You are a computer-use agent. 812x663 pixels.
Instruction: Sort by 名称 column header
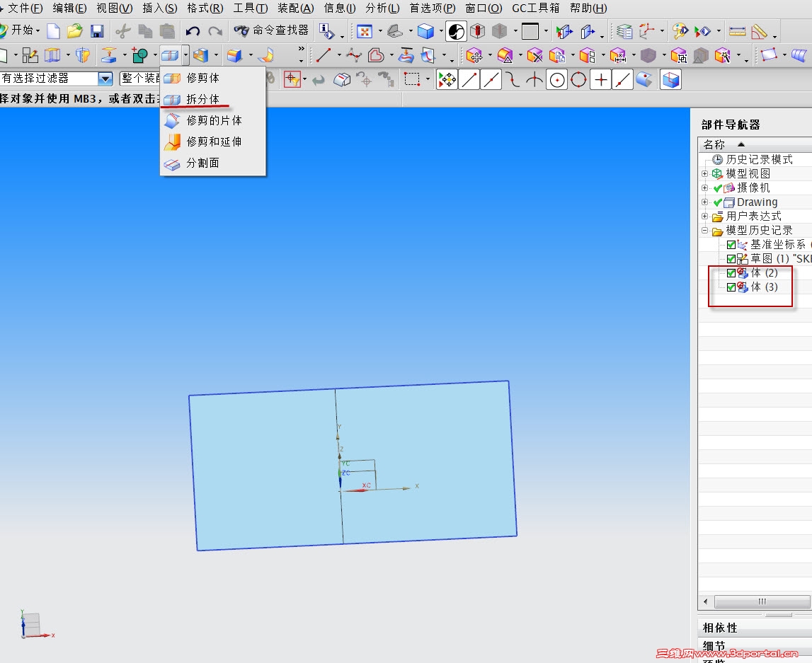click(x=755, y=144)
